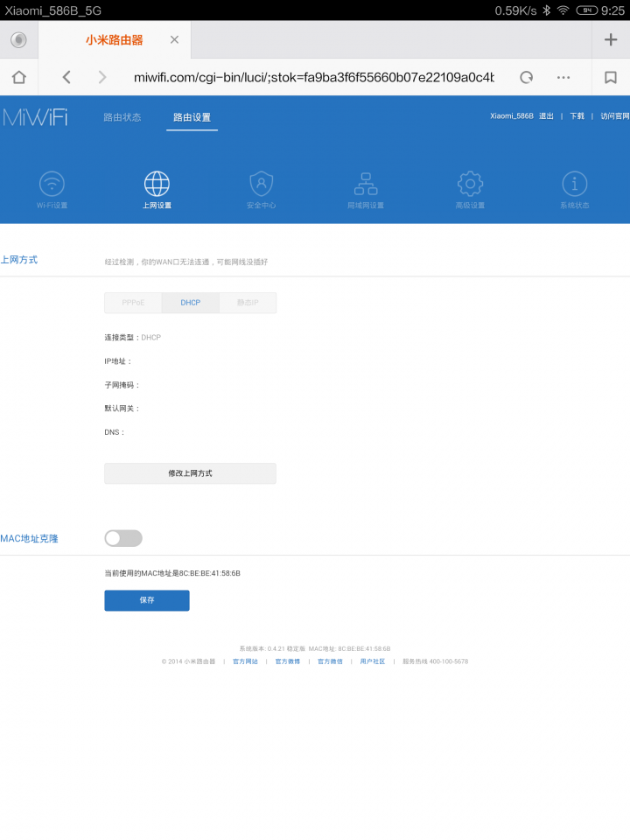
Task: Click the blue 保存 button
Action: tap(147, 600)
